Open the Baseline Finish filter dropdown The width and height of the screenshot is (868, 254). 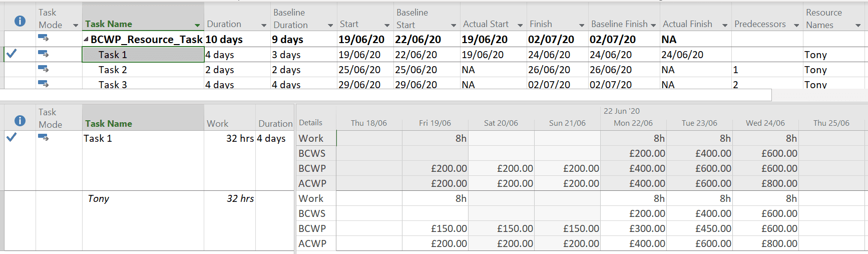(x=653, y=25)
